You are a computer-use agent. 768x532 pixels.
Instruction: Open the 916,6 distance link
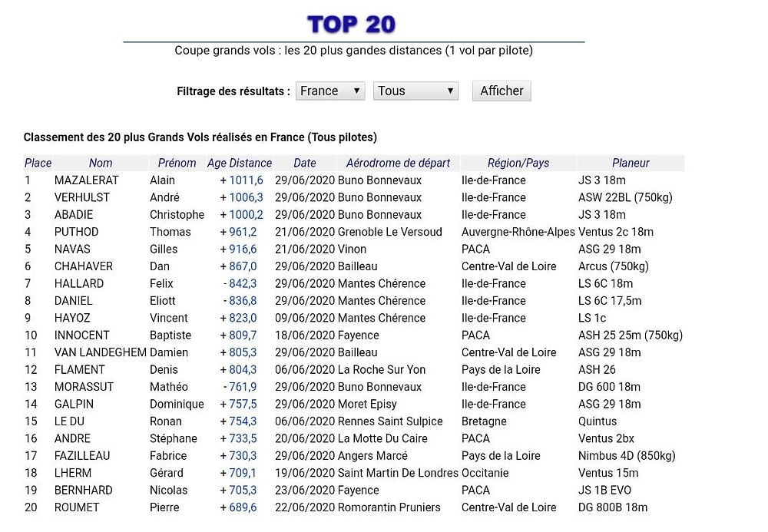click(243, 249)
